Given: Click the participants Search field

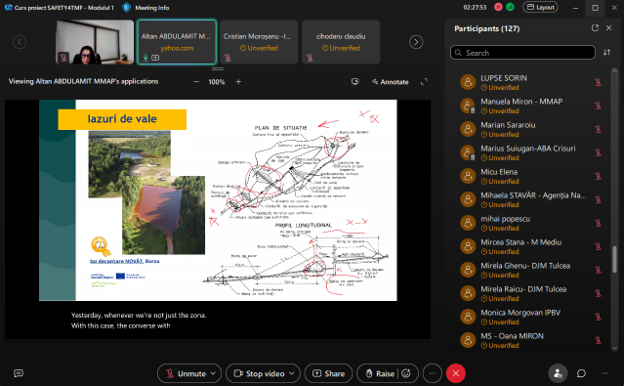Looking at the screenshot, I should 523,53.
